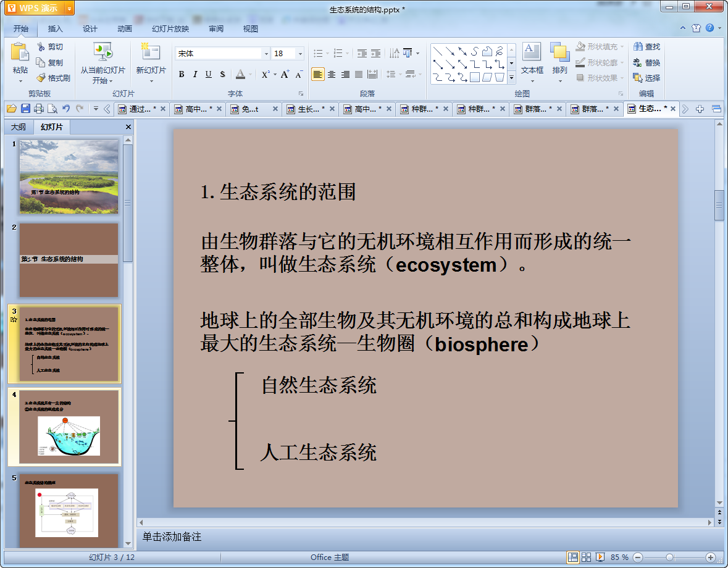Screen dimensions: 728x568
Task: Click the print icon in quick toolbar
Action: pyautogui.click(x=39, y=109)
